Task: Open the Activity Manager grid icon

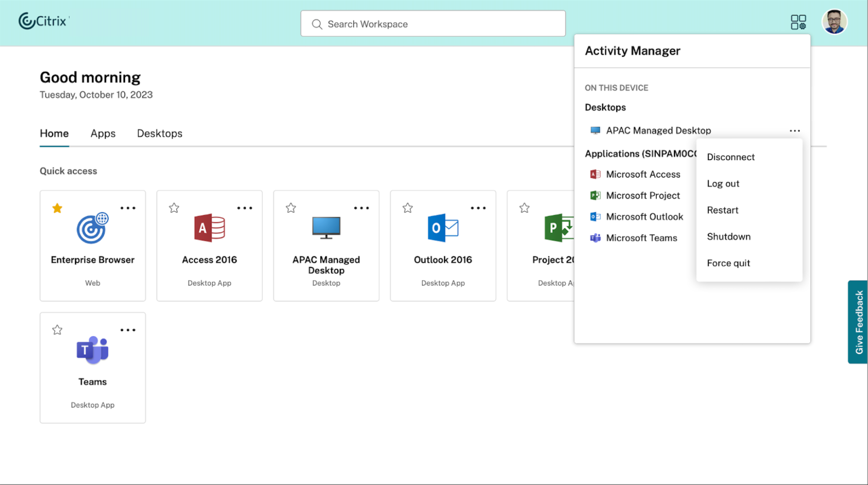Action: (798, 22)
